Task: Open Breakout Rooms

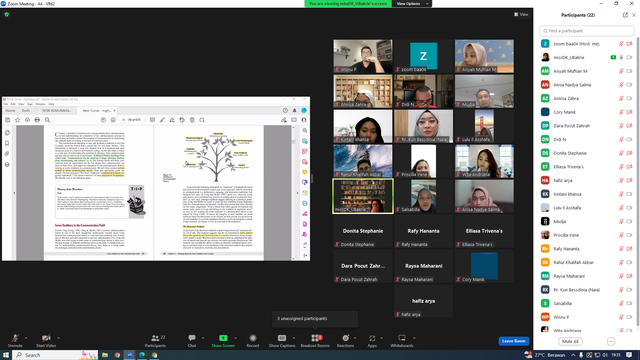Action: click(315, 340)
